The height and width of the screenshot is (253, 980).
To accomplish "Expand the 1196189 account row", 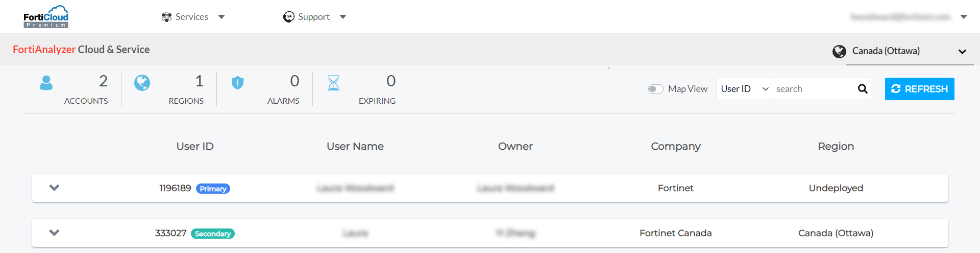I will coord(54,188).
